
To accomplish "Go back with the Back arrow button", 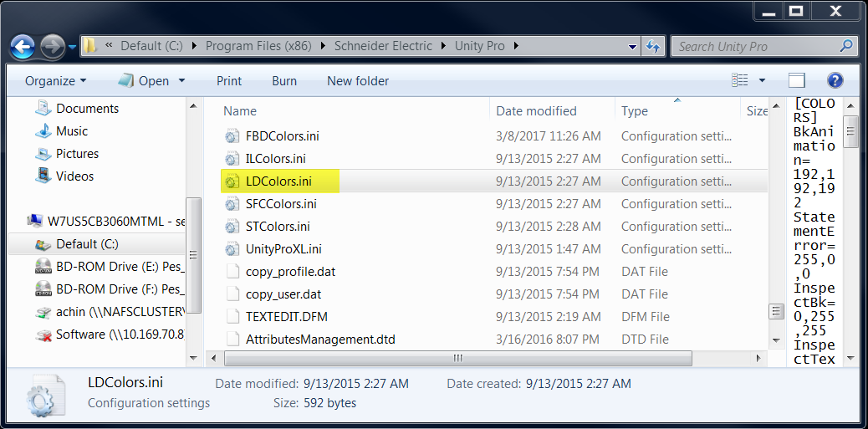I will click(23, 47).
